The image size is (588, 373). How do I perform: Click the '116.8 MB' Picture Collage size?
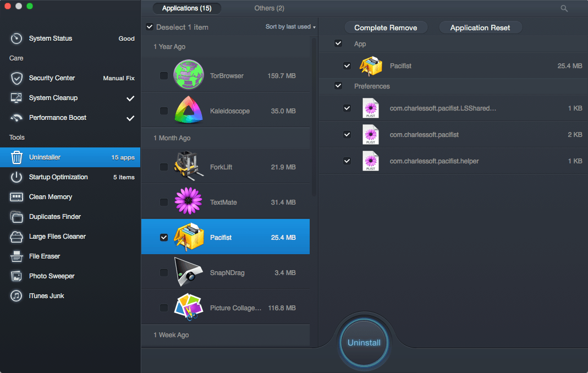click(282, 308)
